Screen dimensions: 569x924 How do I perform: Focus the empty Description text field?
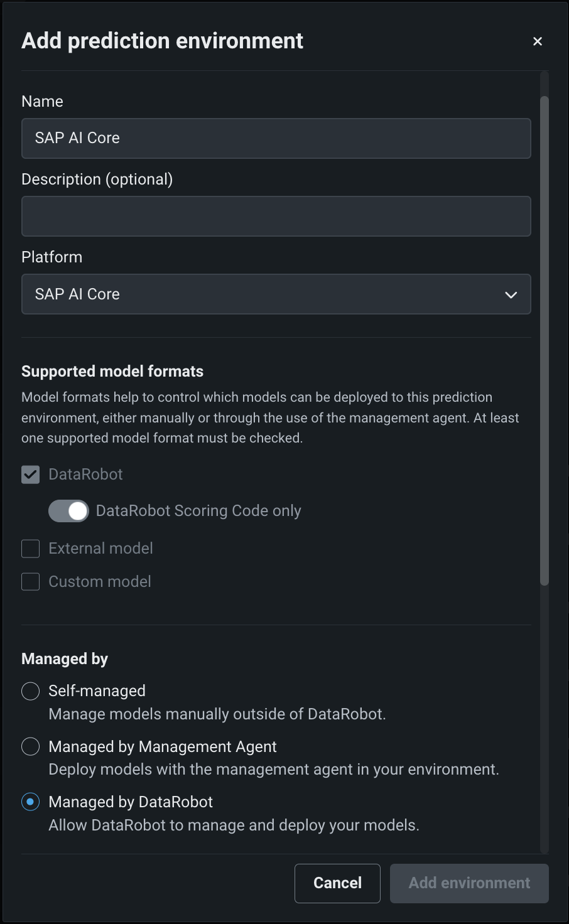point(276,216)
